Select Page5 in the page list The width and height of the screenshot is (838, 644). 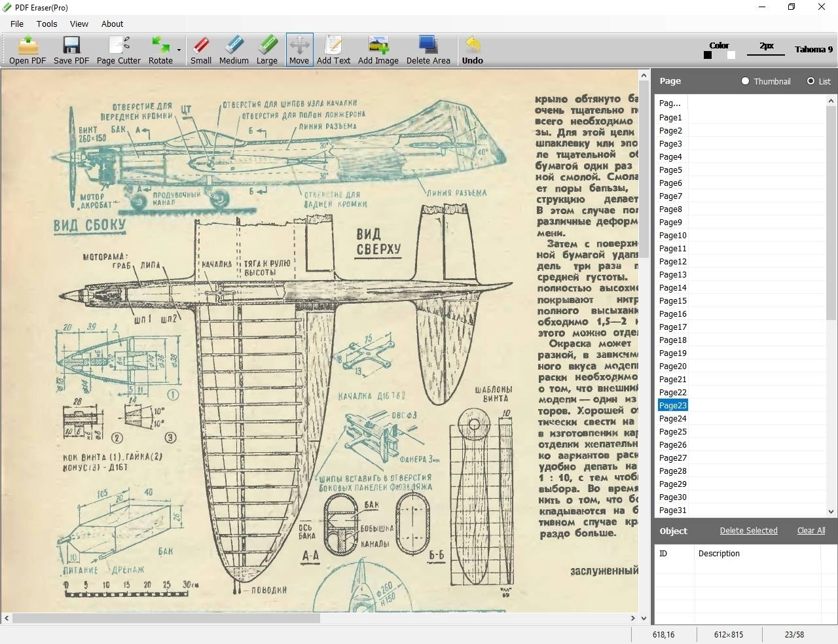click(x=670, y=170)
